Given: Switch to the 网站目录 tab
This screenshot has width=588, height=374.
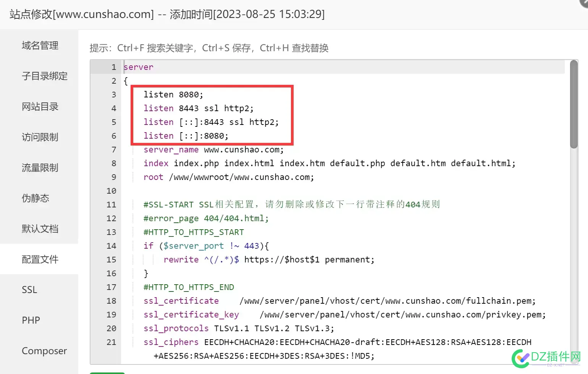Looking at the screenshot, I should 40,107.
